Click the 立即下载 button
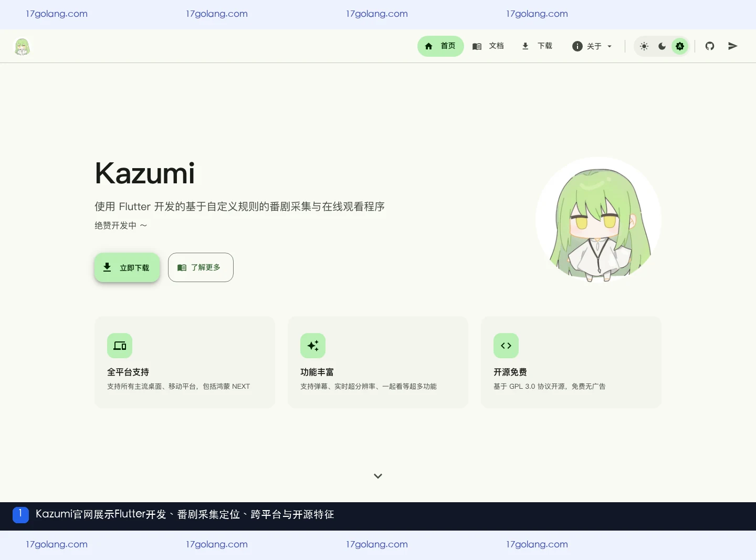This screenshot has height=560, width=756. pyautogui.click(x=127, y=267)
